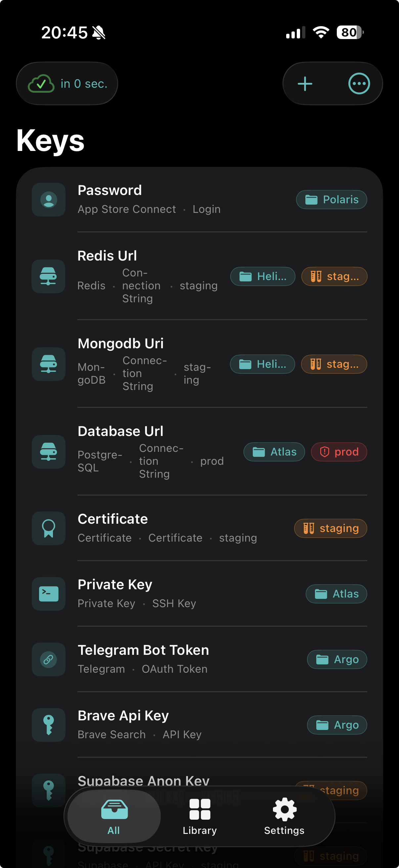Tap the Brave Api Key key icon
Viewport: 399px width, 868px height.
point(49,725)
